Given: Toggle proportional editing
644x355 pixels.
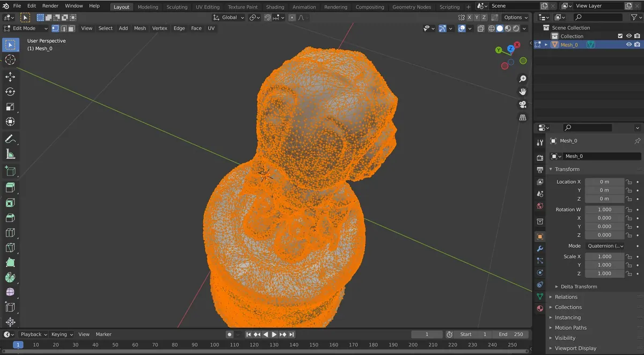Looking at the screenshot, I should pos(292,17).
